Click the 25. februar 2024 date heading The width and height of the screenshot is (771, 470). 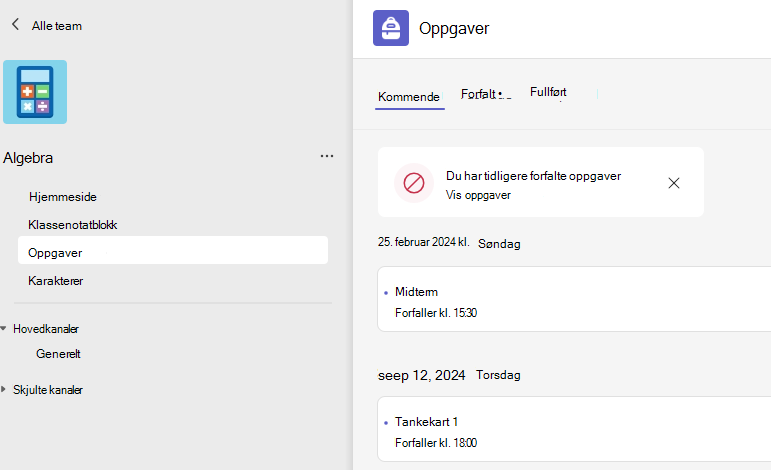tap(423, 242)
